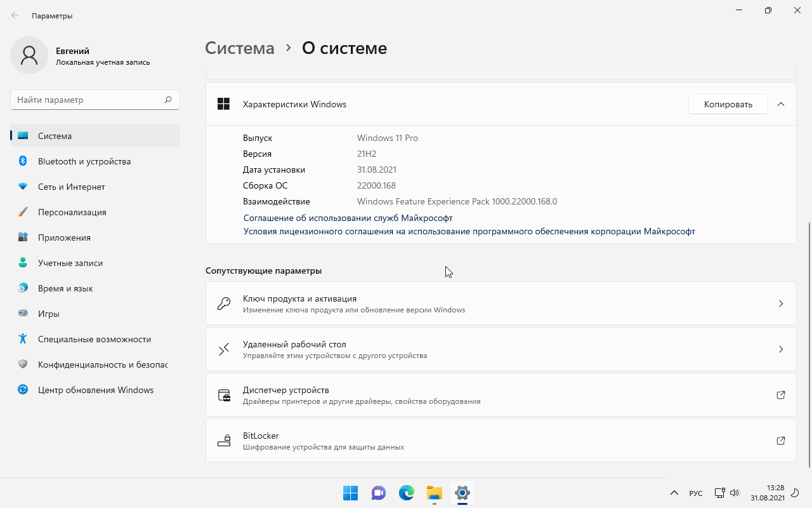The width and height of the screenshot is (812, 508).
Task: Click the user avatar icon for Евгений
Action: pos(29,55)
